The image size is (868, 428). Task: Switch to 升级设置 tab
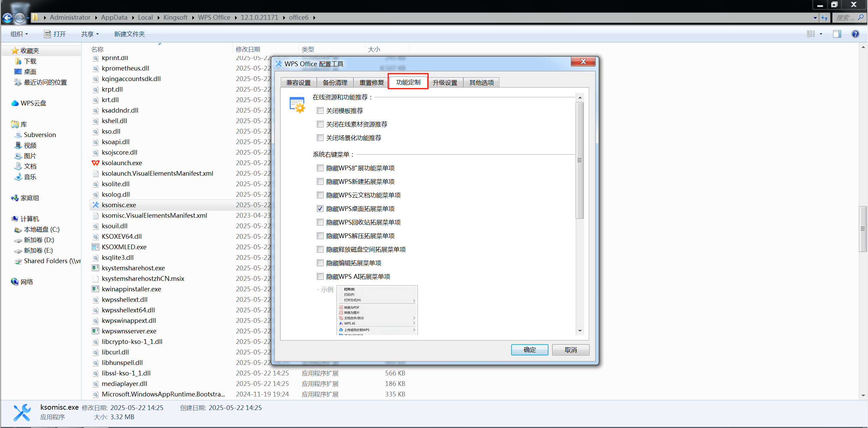point(445,82)
